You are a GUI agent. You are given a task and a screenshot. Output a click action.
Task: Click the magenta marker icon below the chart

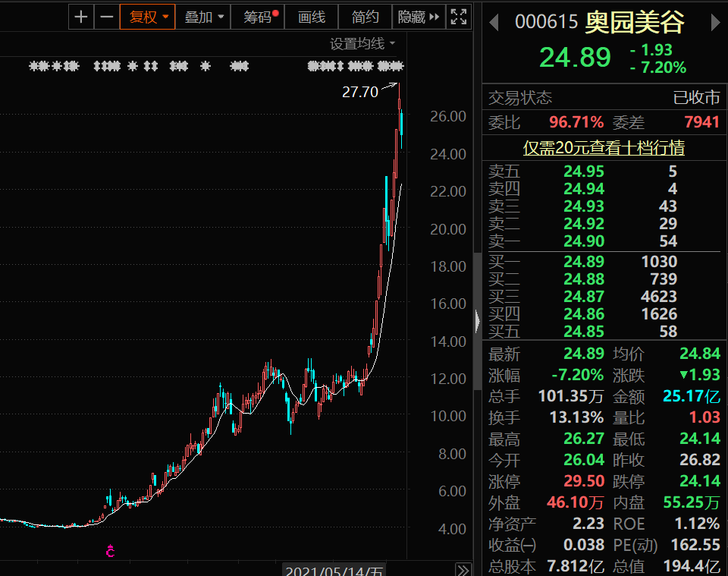click(x=111, y=551)
